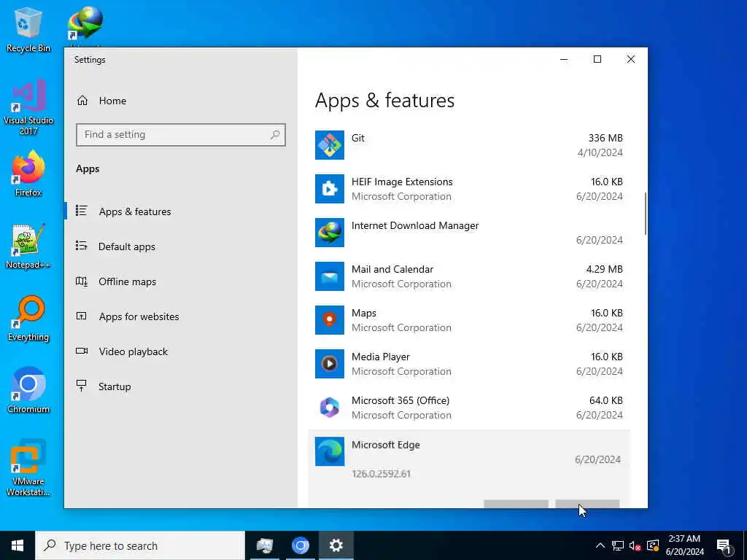
Task: Select the HEIF Image Extensions name
Action: [x=402, y=182]
